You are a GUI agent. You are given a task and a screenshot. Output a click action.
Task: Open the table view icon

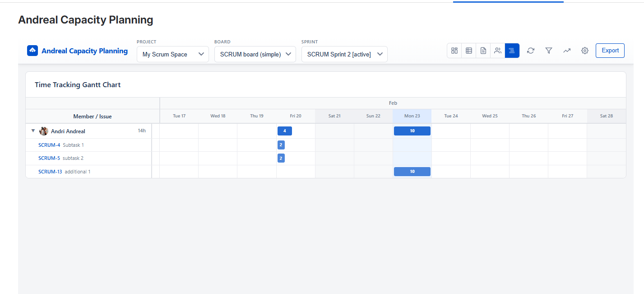[x=468, y=51]
